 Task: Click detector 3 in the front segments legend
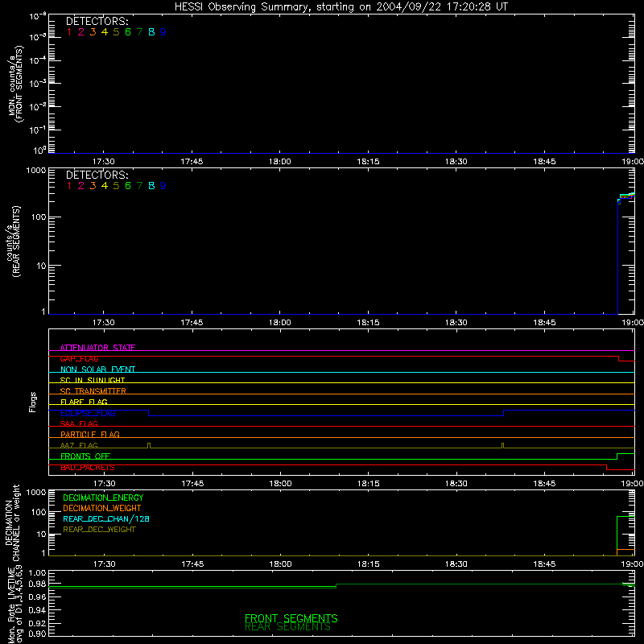93,31
